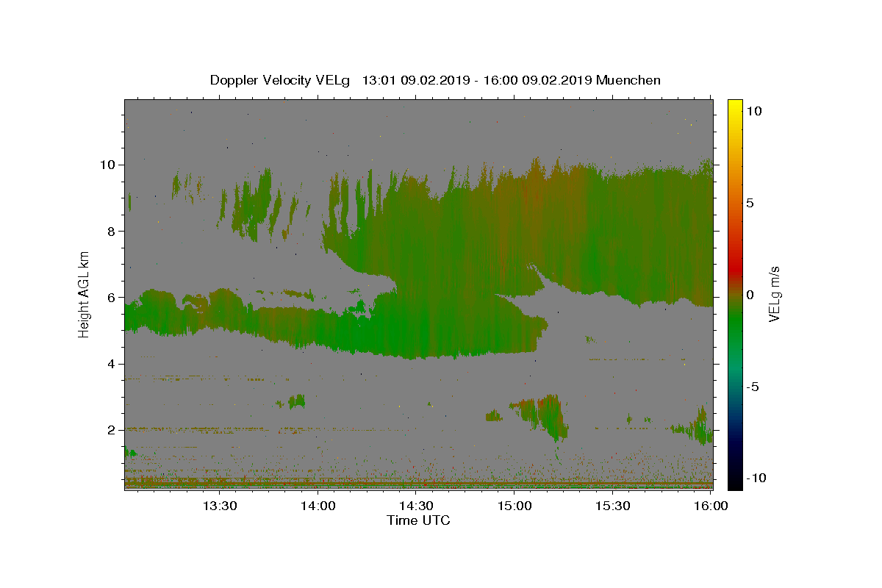Viewport: 882px width, 588px height.
Task: Click the colorbar tick label '-10'
Action: pos(756,478)
